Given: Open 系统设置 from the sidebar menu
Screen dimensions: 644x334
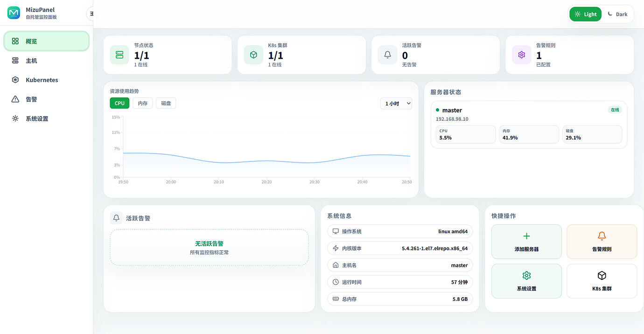Looking at the screenshot, I should 46,118.
